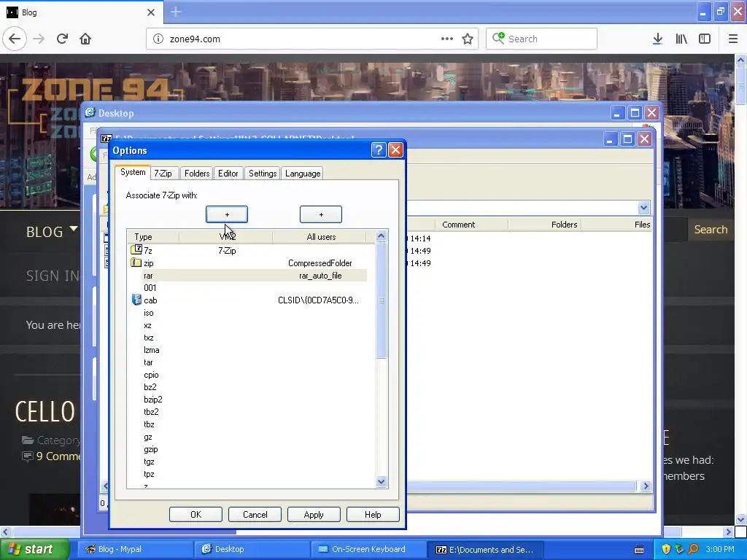This screenshot has height=560, width=747.
Task: Close the Options dialog
Action: 395,150
